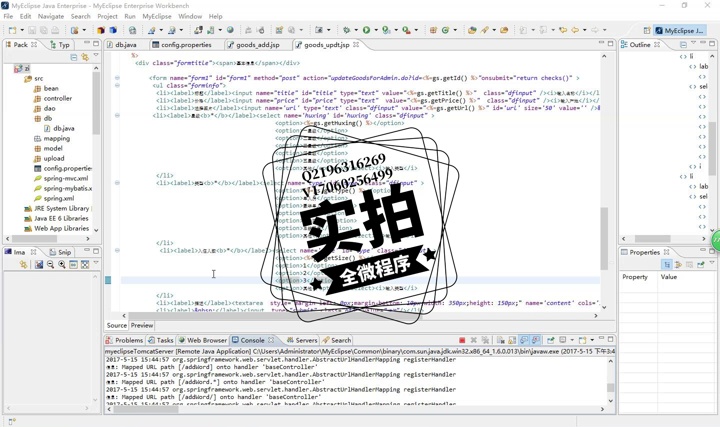Screen dimensions: 720x427
Task: Click the New file toolbar icon
Action: (12, 30)
